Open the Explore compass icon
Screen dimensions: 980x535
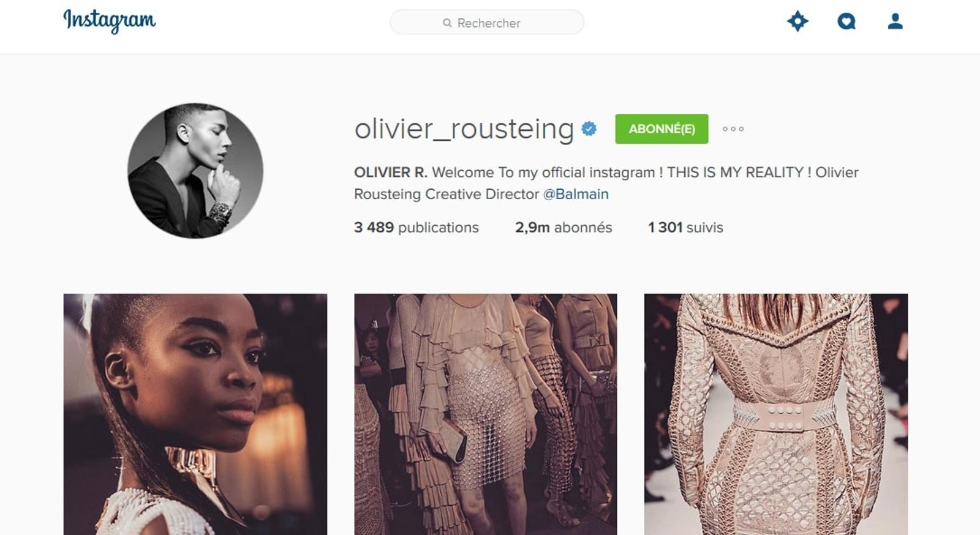pyautogui.click(x=797, y=21)
